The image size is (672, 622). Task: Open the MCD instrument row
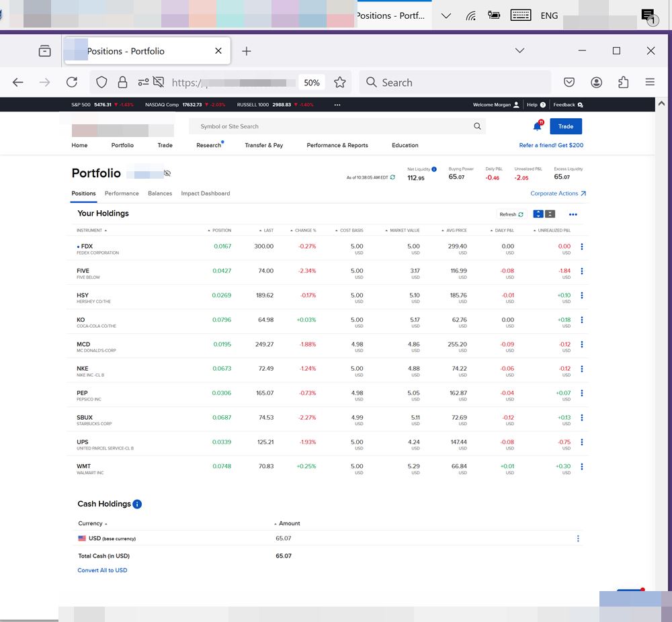(327, 346)
